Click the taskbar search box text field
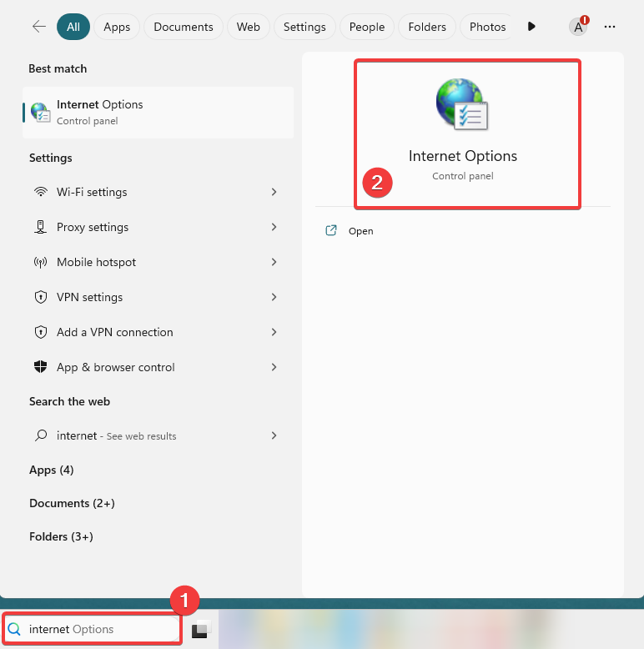 click(x=92, y=629)
